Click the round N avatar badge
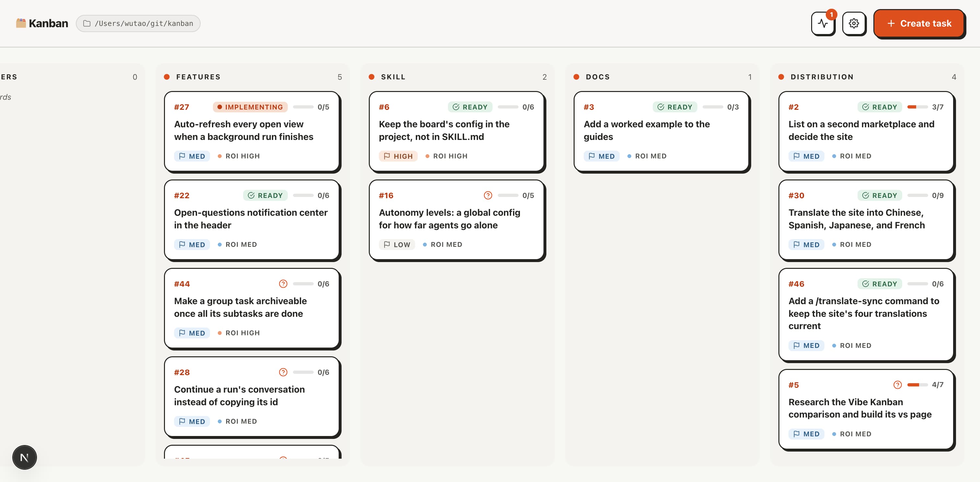The height and width of the screenshot is (482, 980). coord(24,457)
